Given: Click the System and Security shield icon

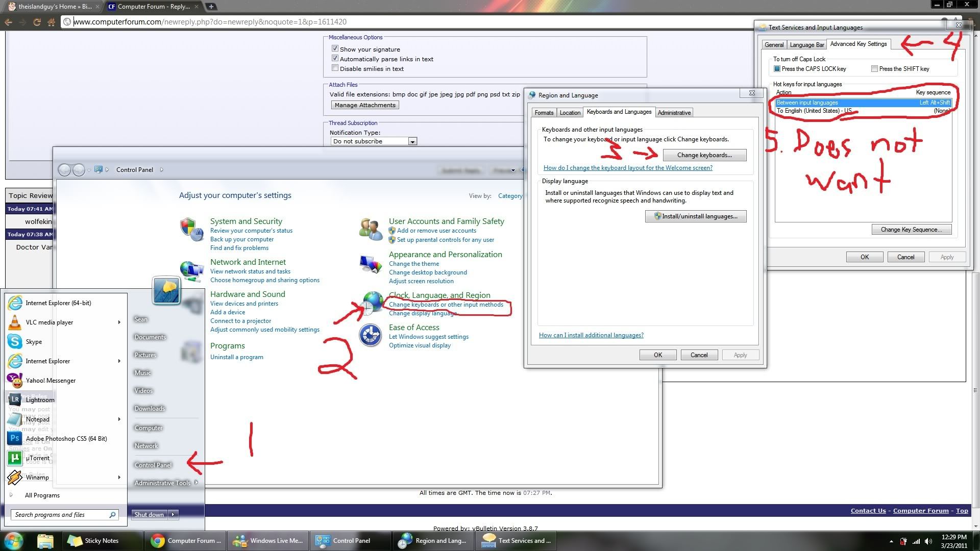Looking at the screenshot, I should tap(191, 229).
